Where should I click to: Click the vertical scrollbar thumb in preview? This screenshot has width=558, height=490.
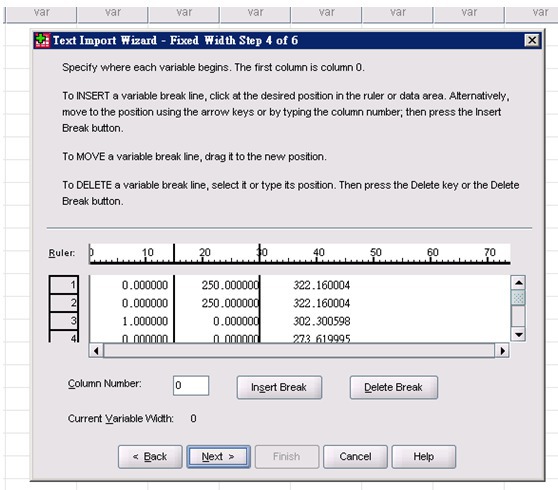coord(518,297)
